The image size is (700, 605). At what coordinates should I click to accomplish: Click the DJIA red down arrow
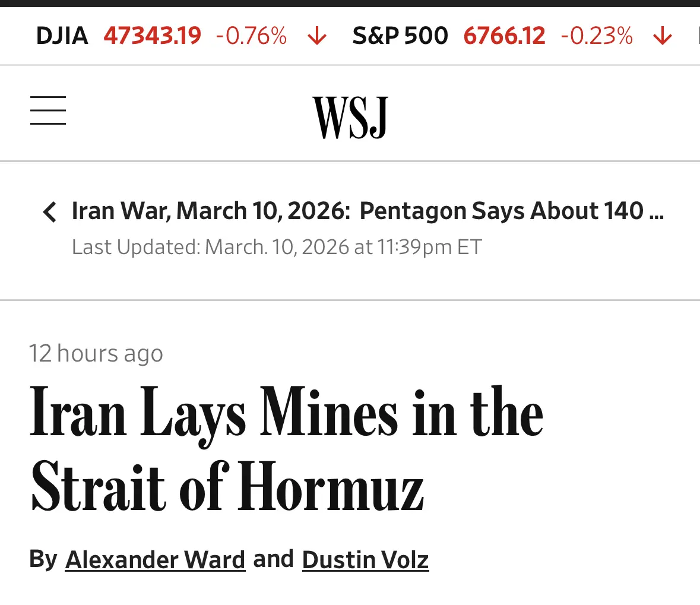(317, 36)
